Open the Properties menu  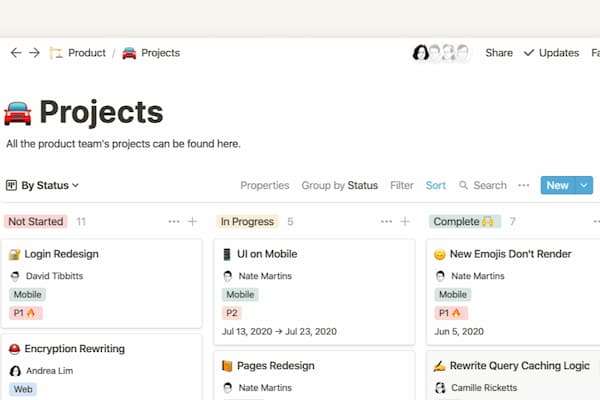tap(265, 185)
